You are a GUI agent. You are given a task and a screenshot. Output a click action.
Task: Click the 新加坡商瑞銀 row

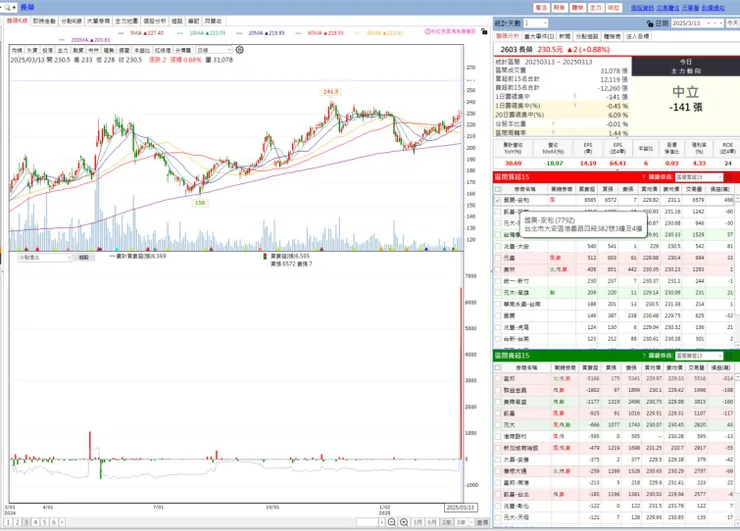pos(614,448)
